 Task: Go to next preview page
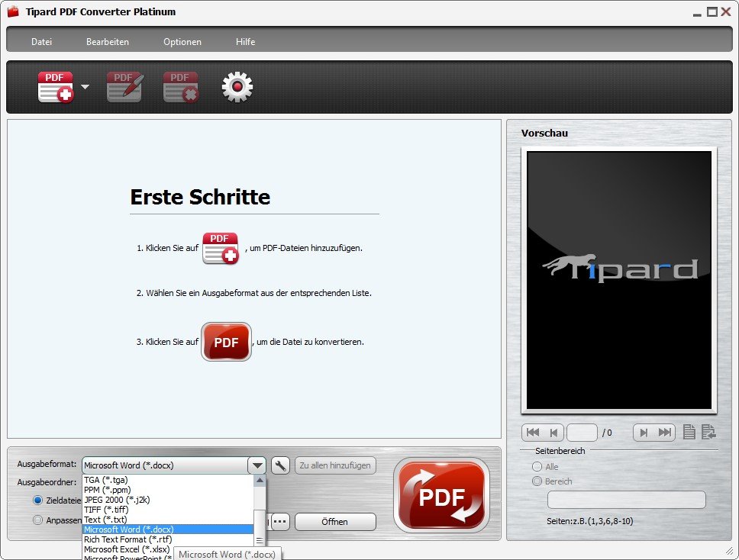[644, 433]
